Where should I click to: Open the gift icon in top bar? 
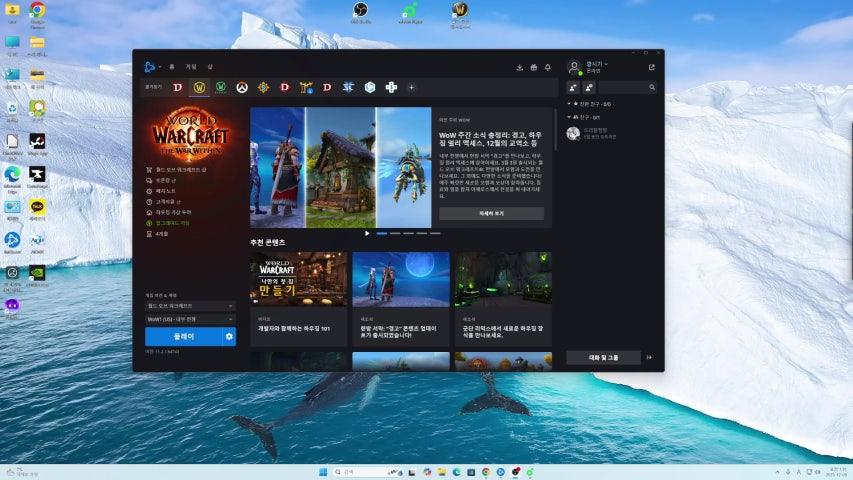tap(533, 67)
